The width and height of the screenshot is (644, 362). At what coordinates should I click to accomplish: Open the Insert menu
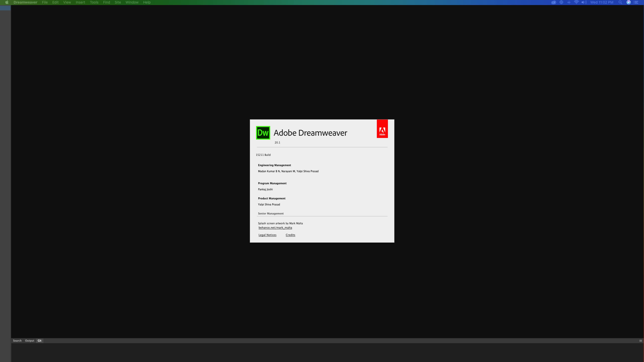[x=80, y=3]
